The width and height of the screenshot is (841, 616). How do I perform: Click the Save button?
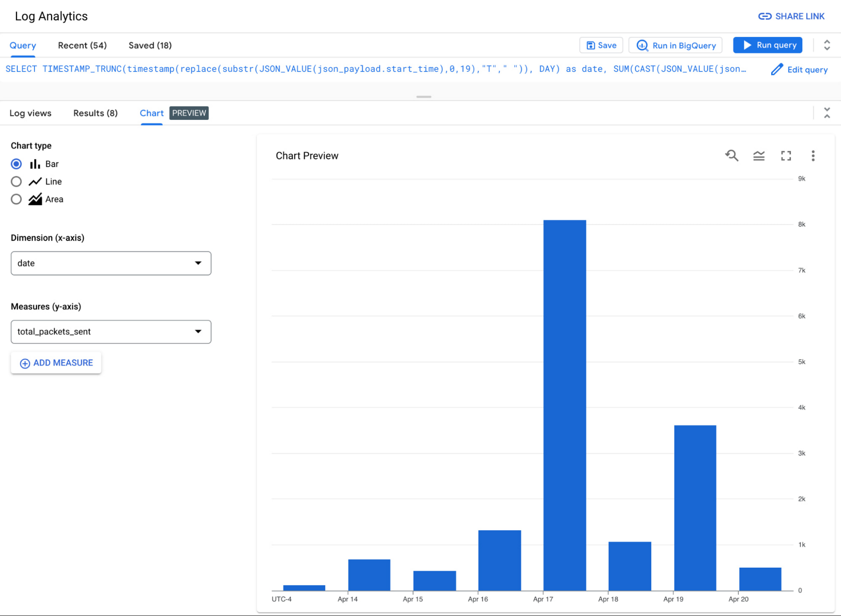[x=601, y=45]
